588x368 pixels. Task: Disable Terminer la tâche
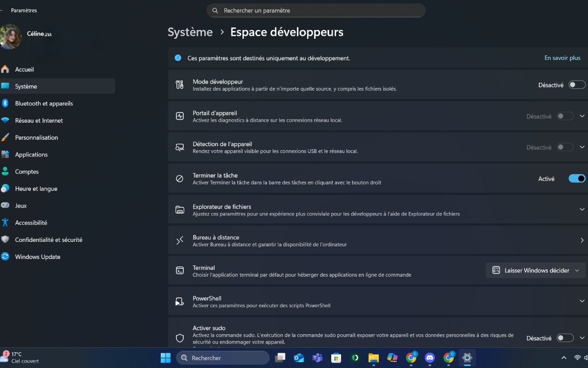[x=577, y=179]
